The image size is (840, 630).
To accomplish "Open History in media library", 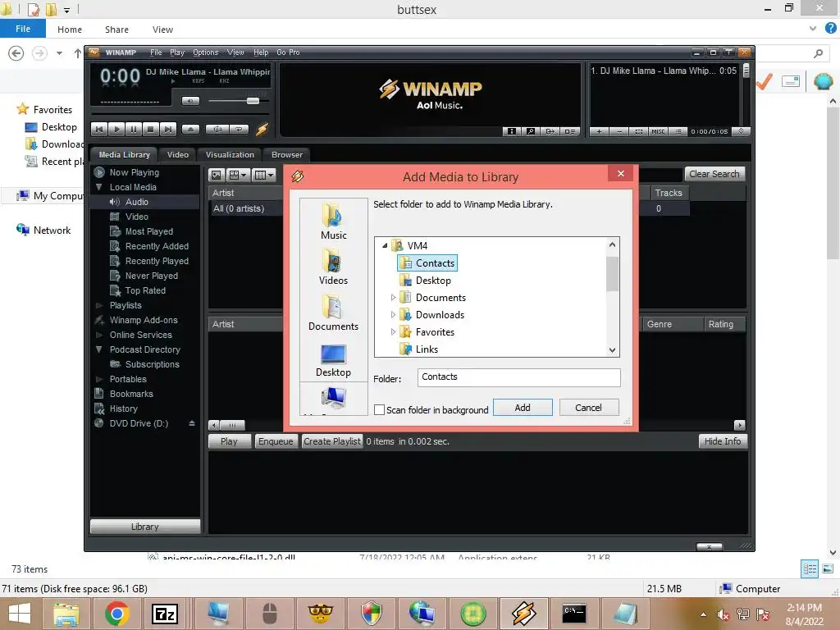I will pyautogui.click(x=124, y=409).
